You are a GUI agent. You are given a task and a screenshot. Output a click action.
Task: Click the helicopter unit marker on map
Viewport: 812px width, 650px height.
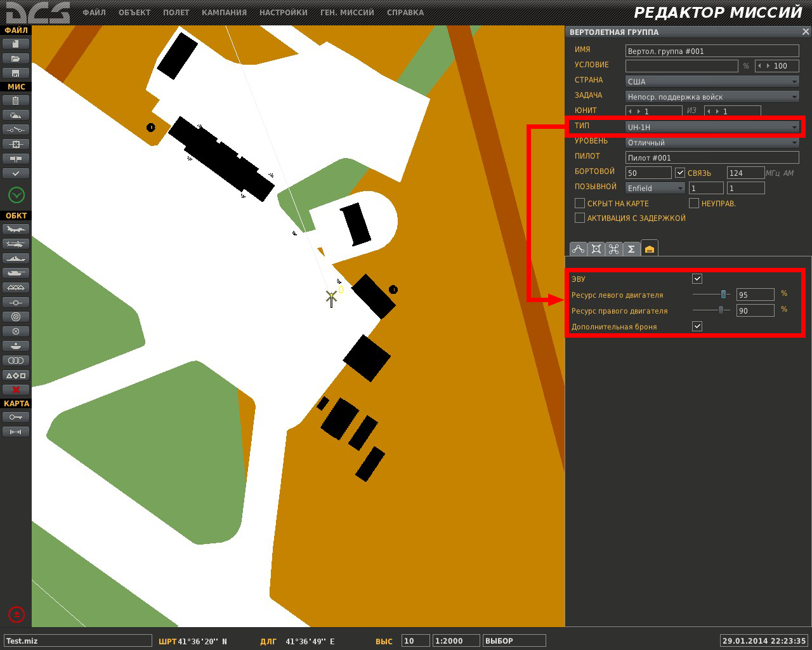[331, 298]
